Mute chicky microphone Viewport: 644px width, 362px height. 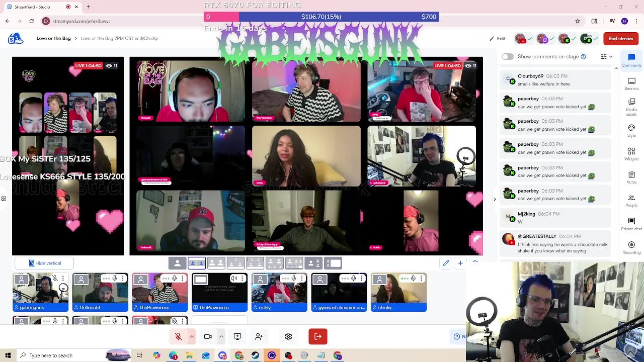point(414,279)
